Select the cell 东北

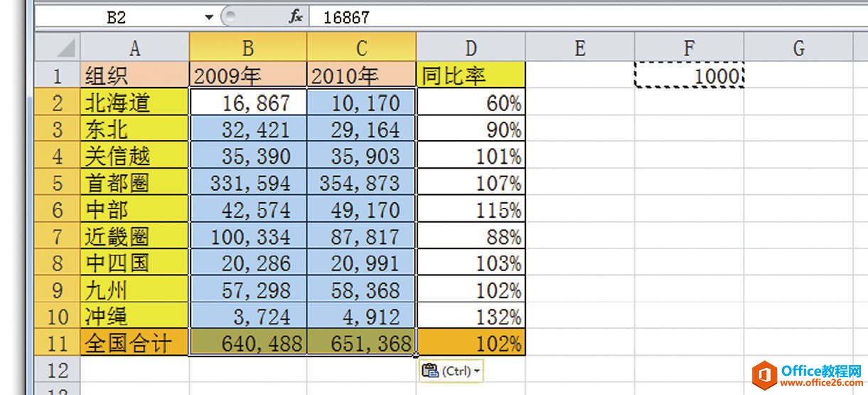[134, 130]
